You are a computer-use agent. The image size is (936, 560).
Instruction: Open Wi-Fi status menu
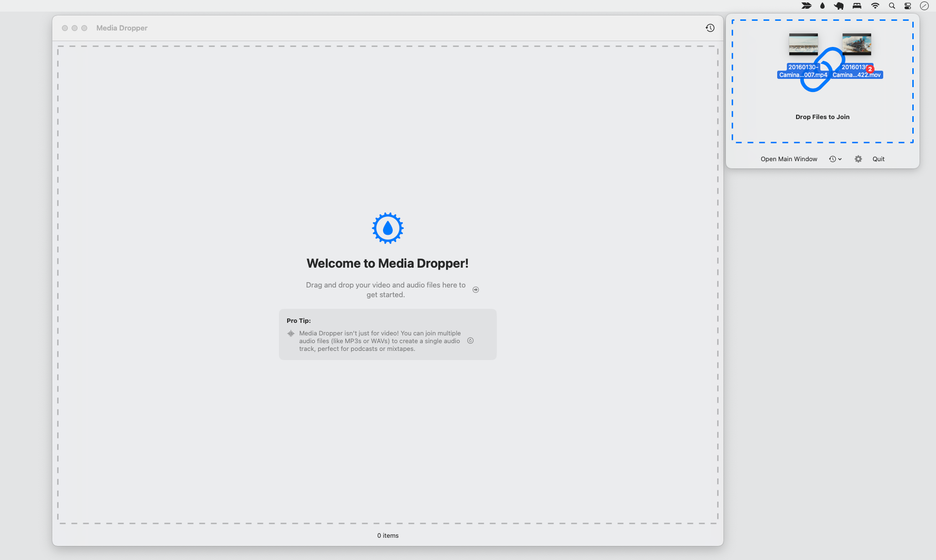click(x=875, y=6)
